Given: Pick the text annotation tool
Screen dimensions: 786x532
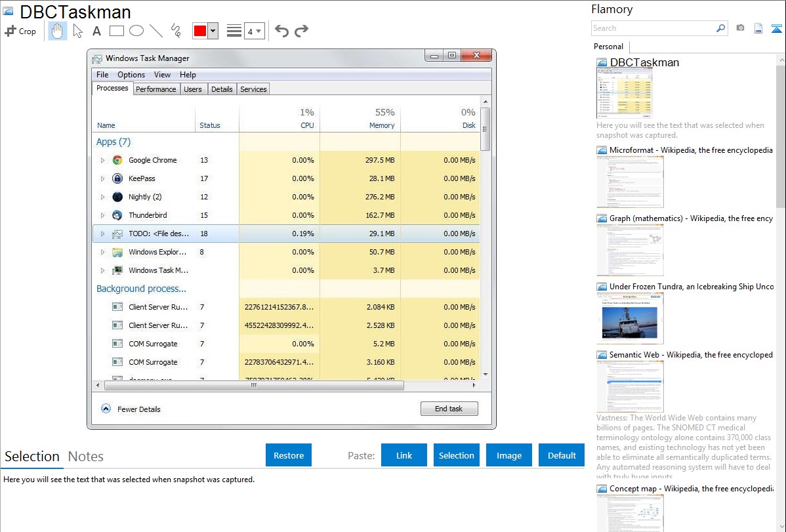Looking at the screenshot, I should [x=96, y=31].
